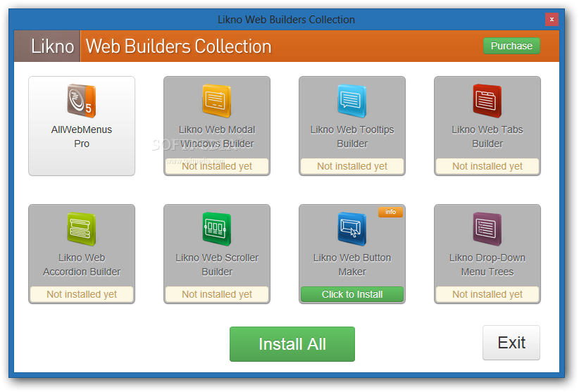579x392 pixels.
Task: Click the Likno Web Accordion Builder icon
Action: click(x=82, y=229)
